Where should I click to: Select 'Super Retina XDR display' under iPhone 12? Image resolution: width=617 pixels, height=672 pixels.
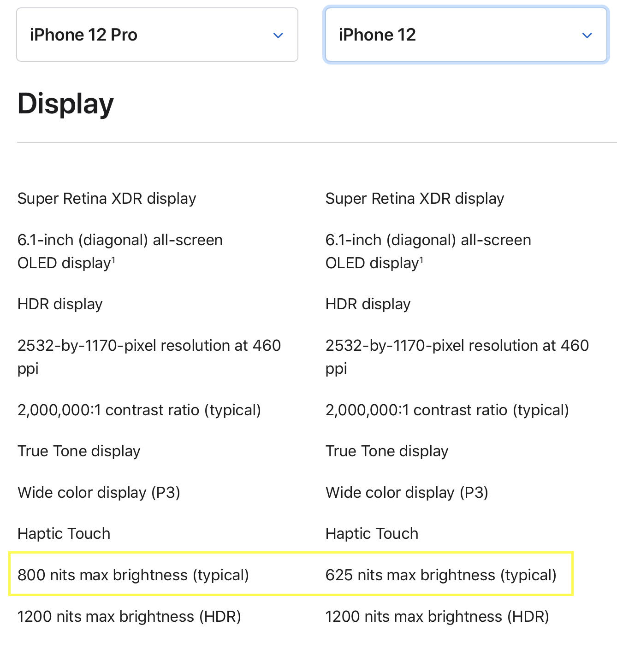point(415,199)
